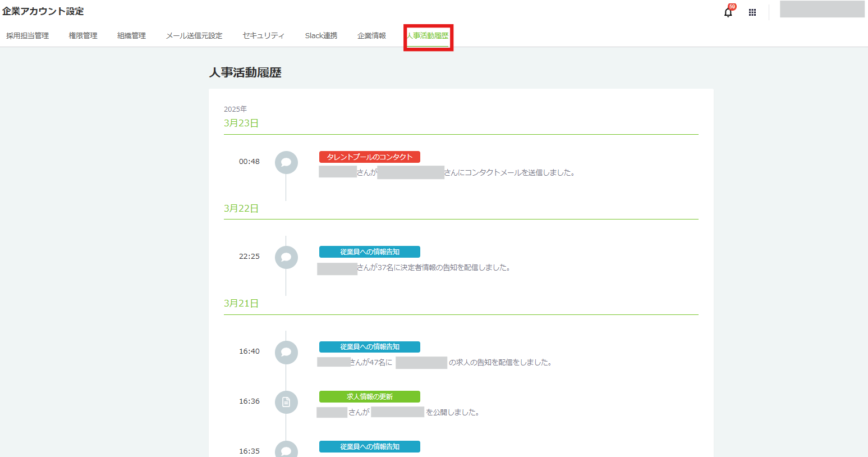The image size is (868, 457).
Task: Click the 16:40 speech bubble timeline icon
Action: coord(286,352)
